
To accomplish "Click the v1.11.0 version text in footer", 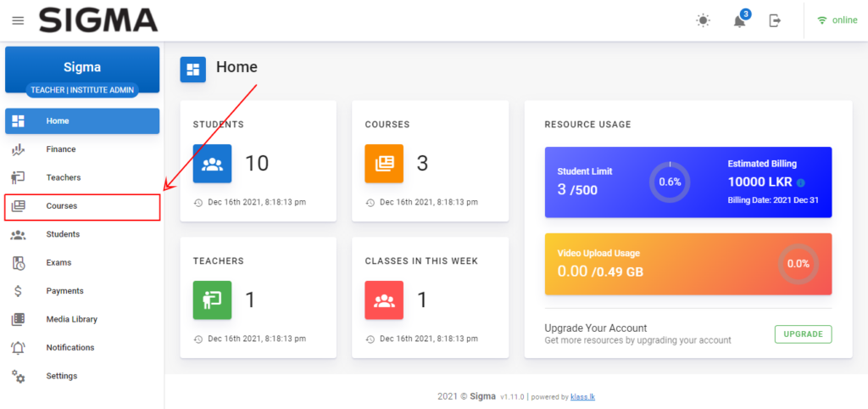I will point(513,397).
